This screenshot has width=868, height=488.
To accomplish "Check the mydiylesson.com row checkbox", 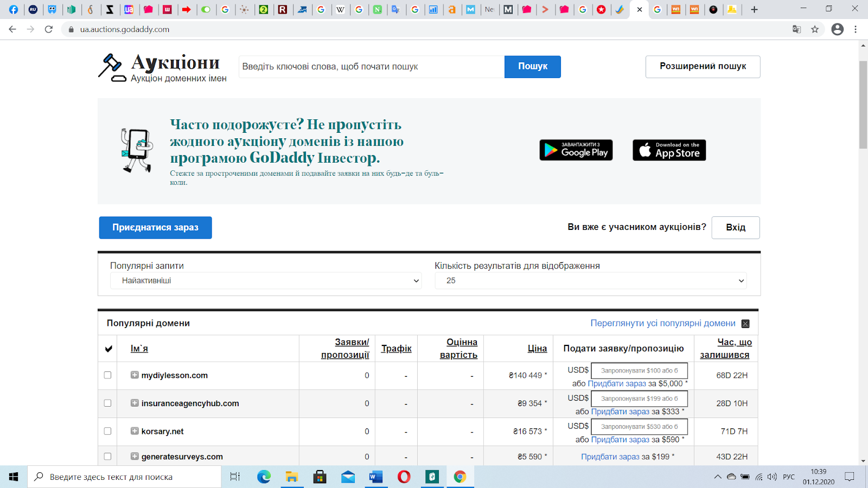I will [x=107, y=375].
